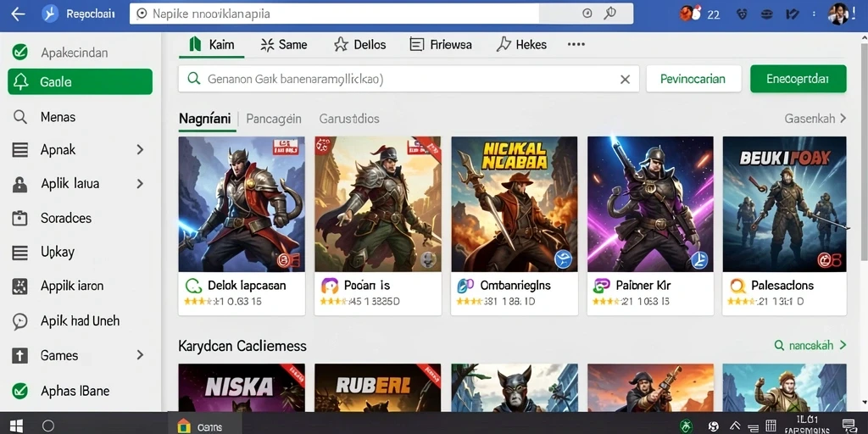Toggle the green checkmark beside Apakecindan
The height and width of the screenshot is (434, 868).
point(20,53)
